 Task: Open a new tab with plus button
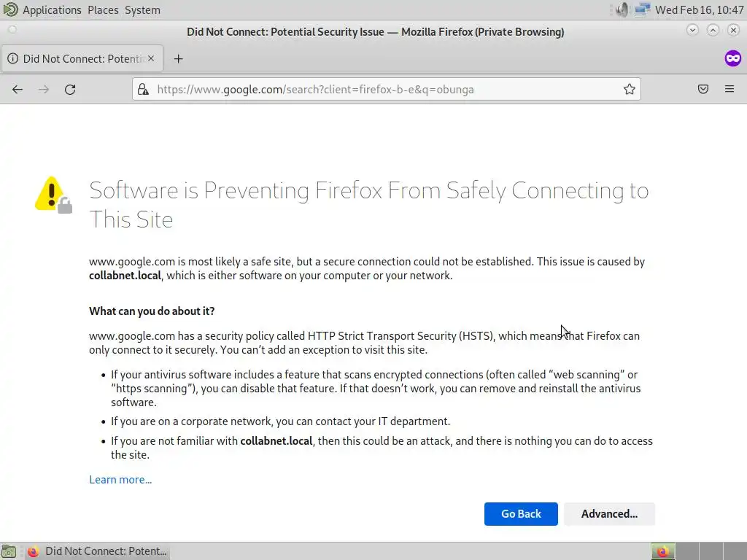click(178, 58)
